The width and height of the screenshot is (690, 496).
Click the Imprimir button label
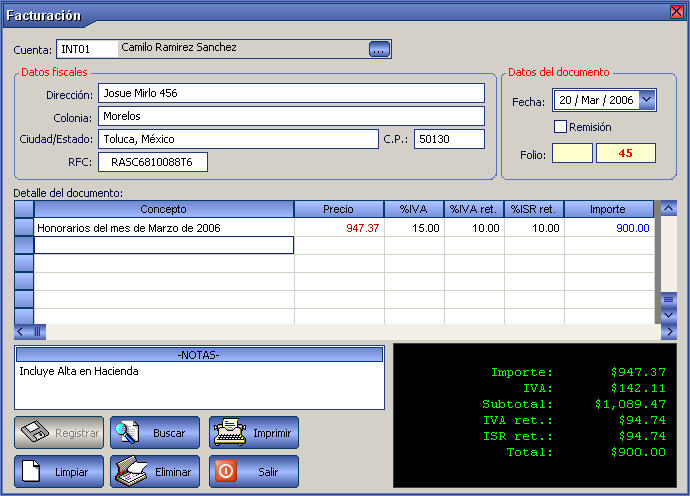(272, 434)
